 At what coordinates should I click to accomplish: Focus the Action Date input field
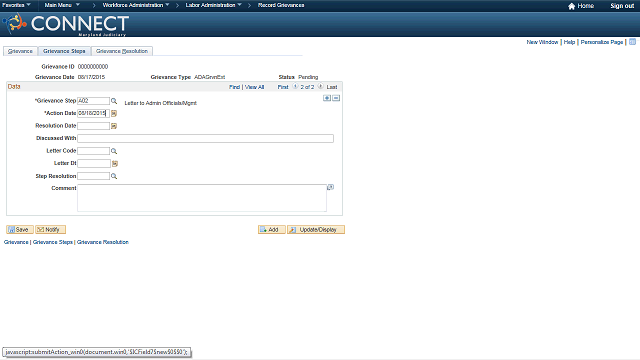(93, 113)
